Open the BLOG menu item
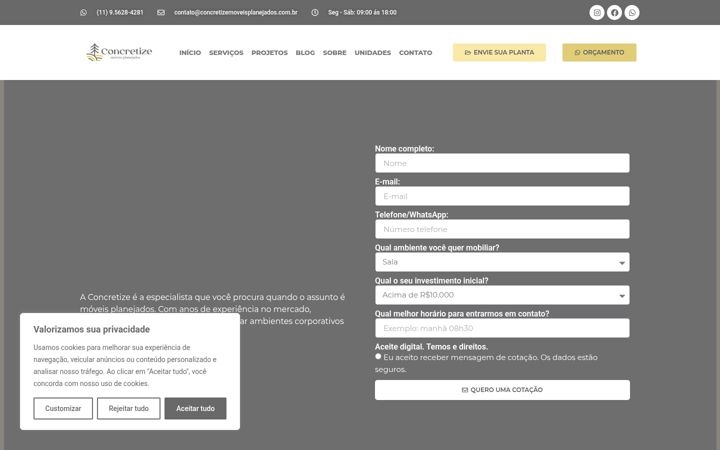The image size is (720, 450). click(305, 53)
